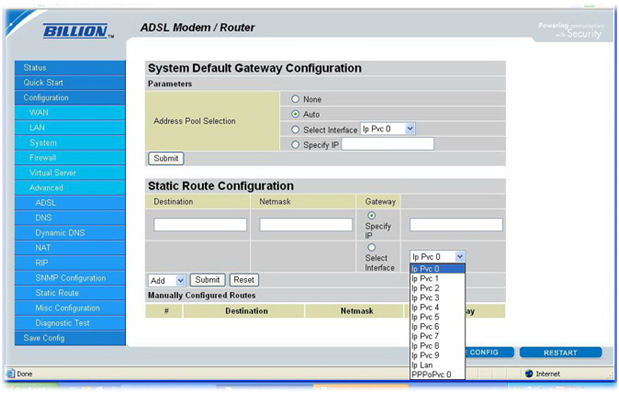Choose the Select Interface radio in gateway configuration
The height and width of the screenshot is (394, 619).
pyautogui.click(x=295, y=129)
